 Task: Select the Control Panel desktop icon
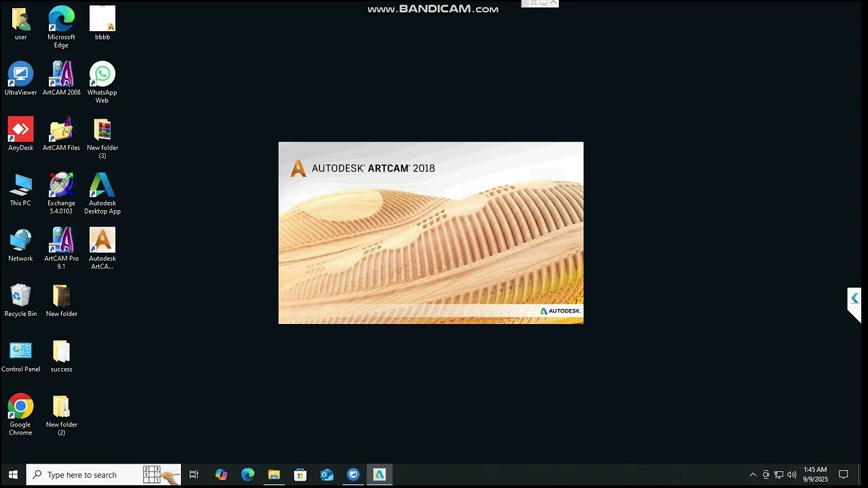pos(20,357)
